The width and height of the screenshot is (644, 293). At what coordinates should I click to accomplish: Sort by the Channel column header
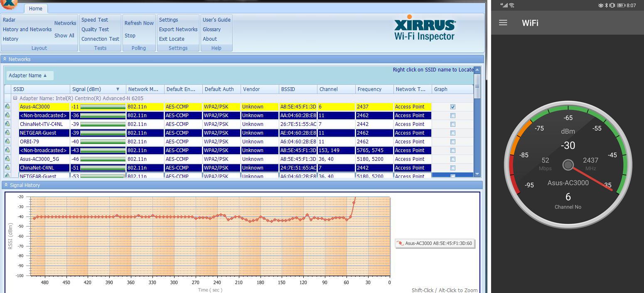pos(336,89)
